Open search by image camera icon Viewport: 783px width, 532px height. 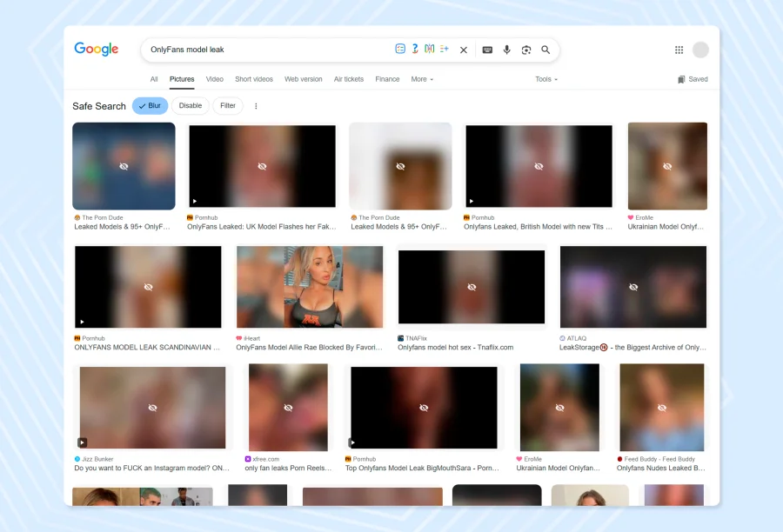point(526,50)
